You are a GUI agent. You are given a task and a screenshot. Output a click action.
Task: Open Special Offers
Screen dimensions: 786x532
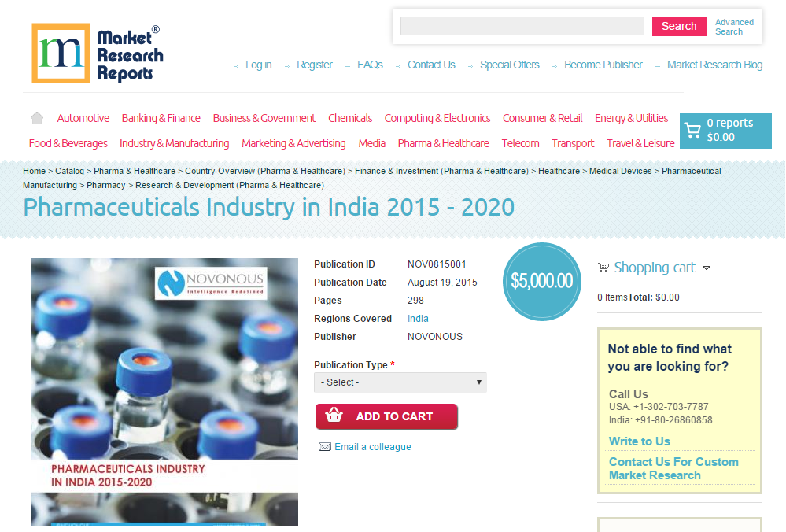[x=509, y=65]
